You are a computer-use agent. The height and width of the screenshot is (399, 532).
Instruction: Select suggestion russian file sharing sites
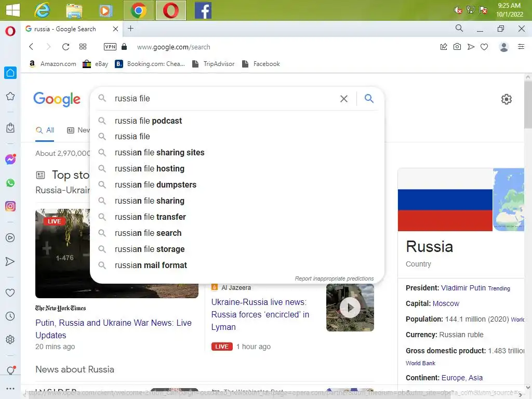point(237,153)
